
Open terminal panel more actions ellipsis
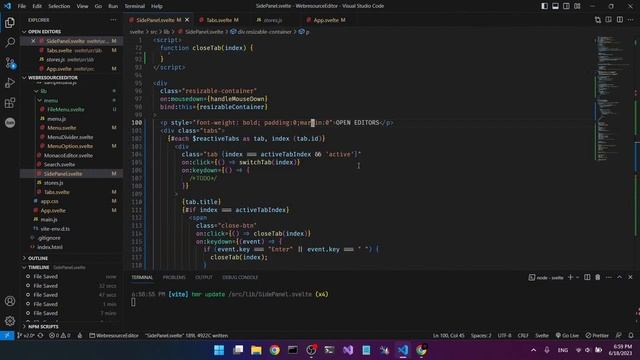pos(609,277)
